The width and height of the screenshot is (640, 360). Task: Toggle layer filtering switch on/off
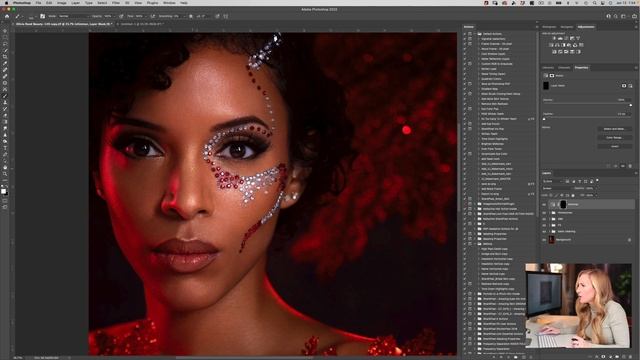(598, 180)
